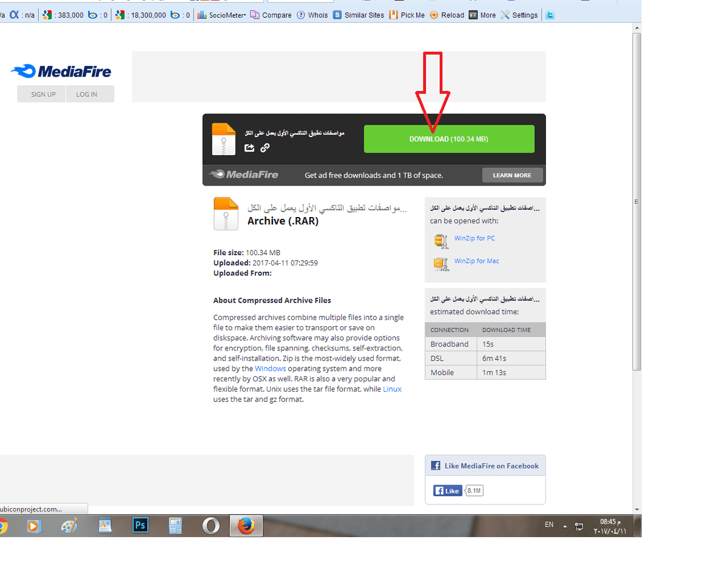This screenshot has width=728, height=582.
Task: Click the green DOWNLOAD (100.34 MB) button
Action: [449, 139]
